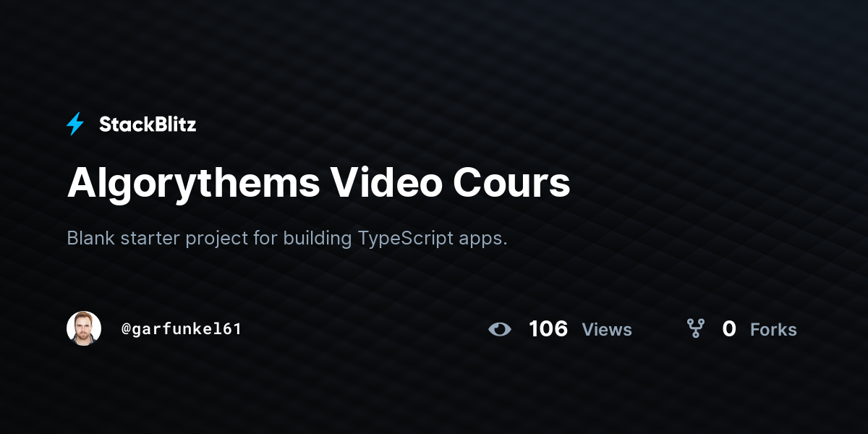
Task: Click the Blank starter project description text
Action: [x=287, y=239]
